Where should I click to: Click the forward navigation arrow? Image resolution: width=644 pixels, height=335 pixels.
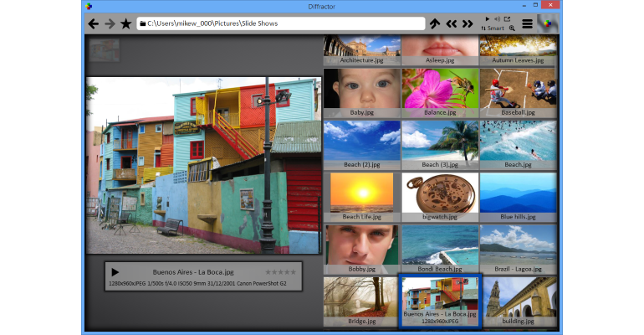(110, 23)
